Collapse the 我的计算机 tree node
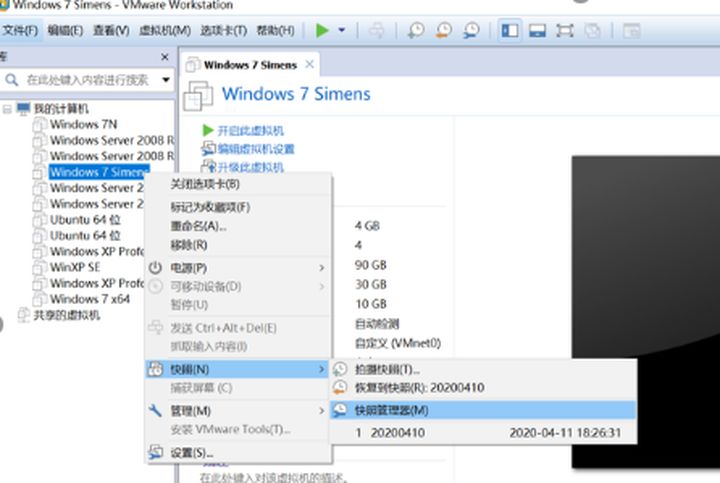Viewport: 720px width, 483px height. [7, 109]
